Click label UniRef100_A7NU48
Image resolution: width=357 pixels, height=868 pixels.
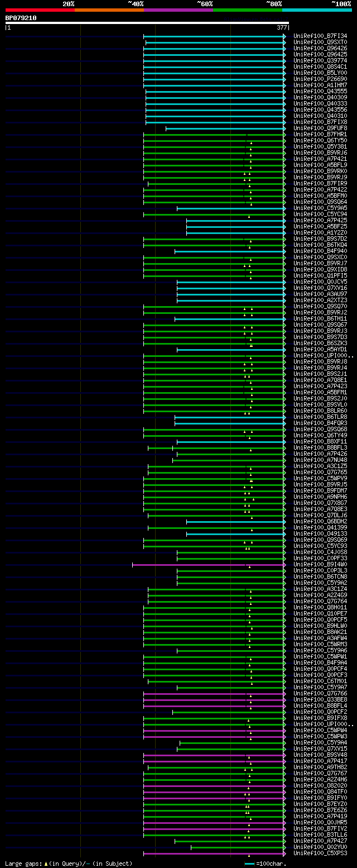[320, 460]
